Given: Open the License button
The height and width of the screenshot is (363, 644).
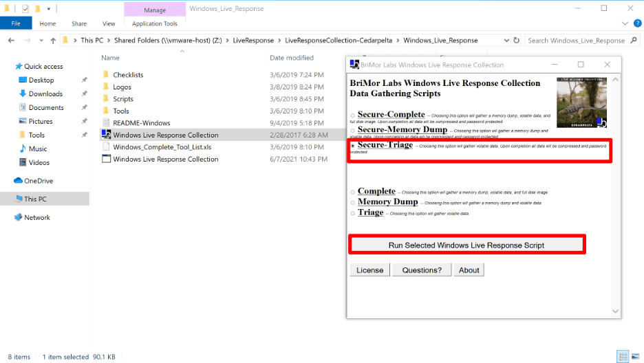Looking at the screenshot, I should 369,270.
